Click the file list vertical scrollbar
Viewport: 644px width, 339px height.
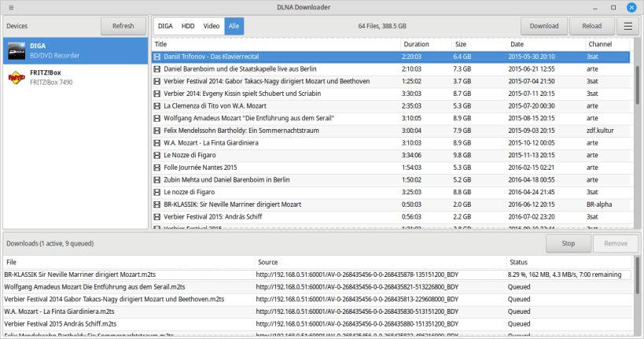point(638,85)
